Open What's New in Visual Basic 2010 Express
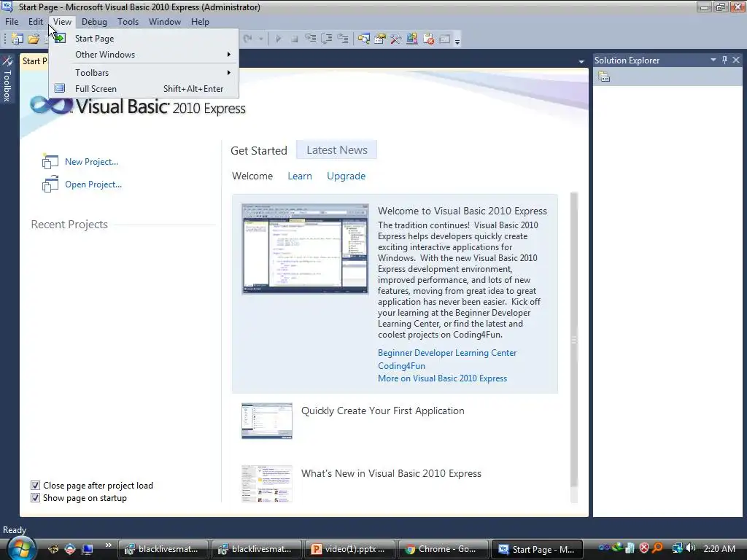The image size is (747, 560). [391, 473]
